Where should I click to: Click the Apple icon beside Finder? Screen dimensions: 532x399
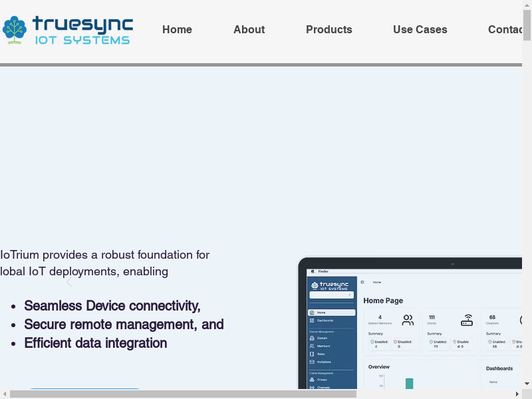(312, 271)
